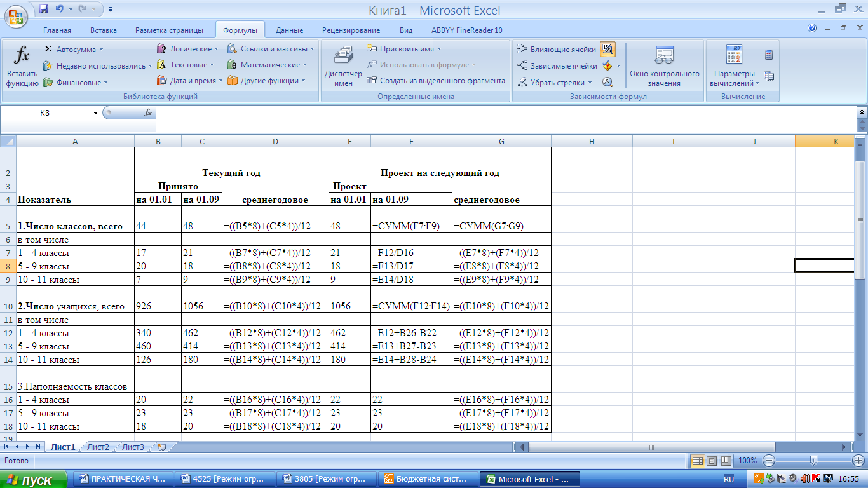The image size is (868, 488).
Task: Click the zoom slider handle
Action: (x=813, y=460)
